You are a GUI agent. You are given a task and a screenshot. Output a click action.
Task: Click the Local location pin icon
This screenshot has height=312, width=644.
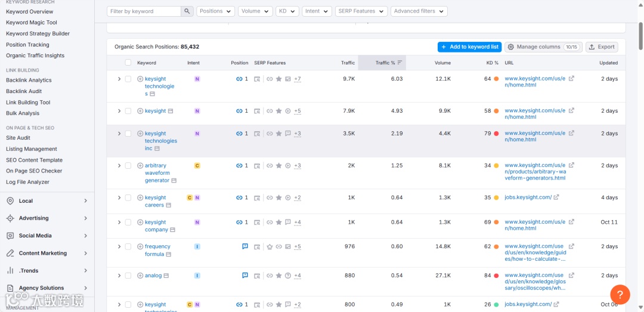(x=10, y=200)
